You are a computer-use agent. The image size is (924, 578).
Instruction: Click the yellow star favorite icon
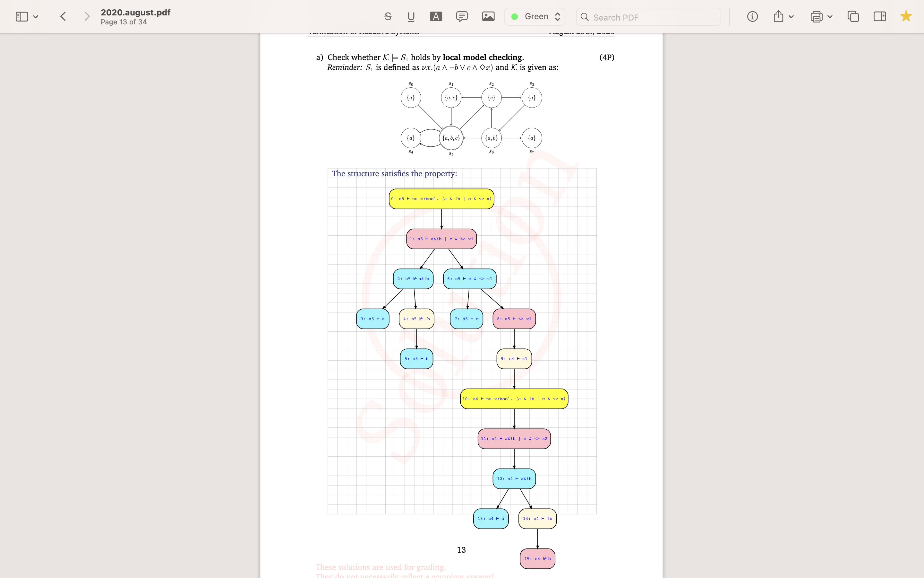click(x=906, y=16)
